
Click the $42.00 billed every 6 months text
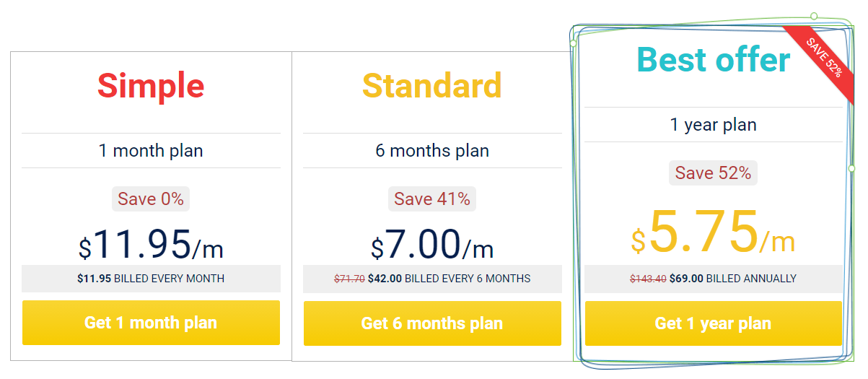pos(449,279)
